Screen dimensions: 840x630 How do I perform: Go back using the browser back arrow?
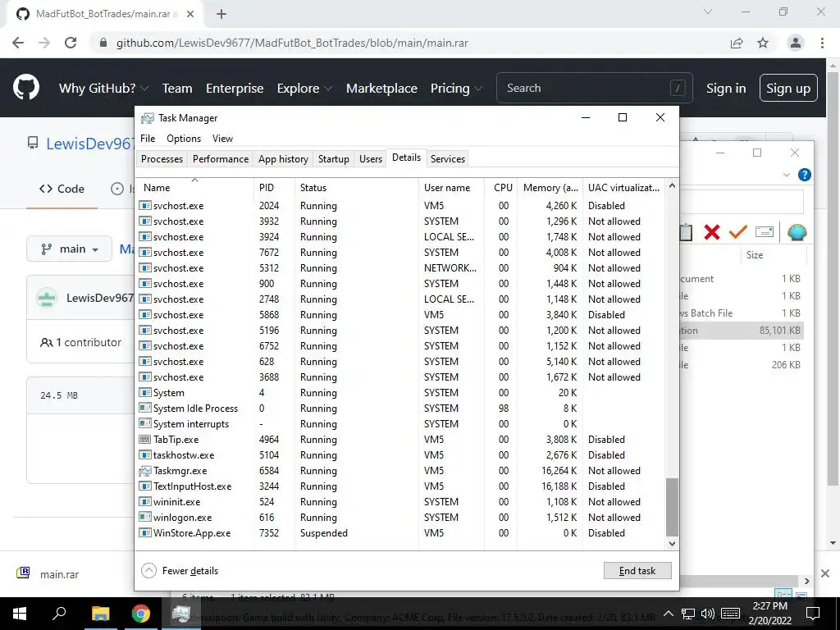coord(18,43)
